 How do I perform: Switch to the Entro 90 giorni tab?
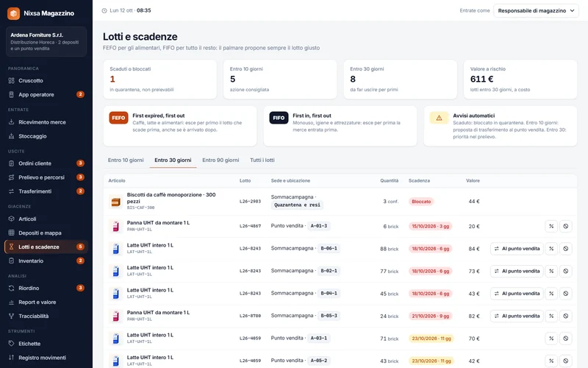tap(220, 160)
